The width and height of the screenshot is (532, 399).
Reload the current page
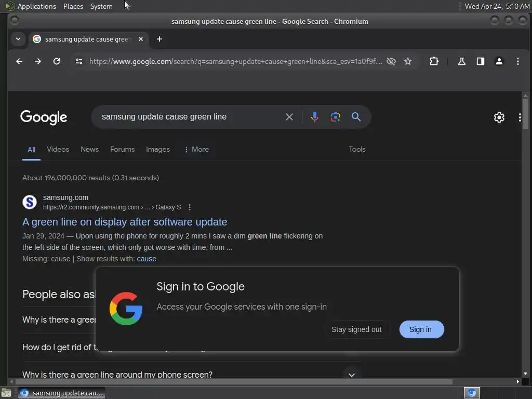click(57, 61)
